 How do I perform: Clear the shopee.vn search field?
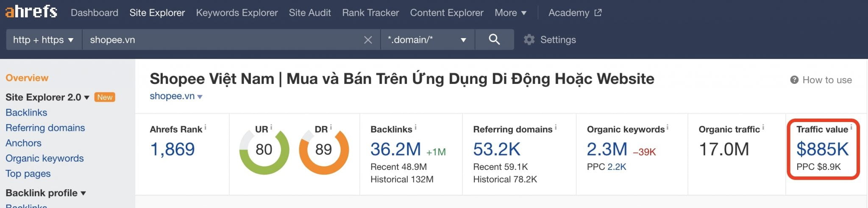pyautogui.click(x=368, y=40)
